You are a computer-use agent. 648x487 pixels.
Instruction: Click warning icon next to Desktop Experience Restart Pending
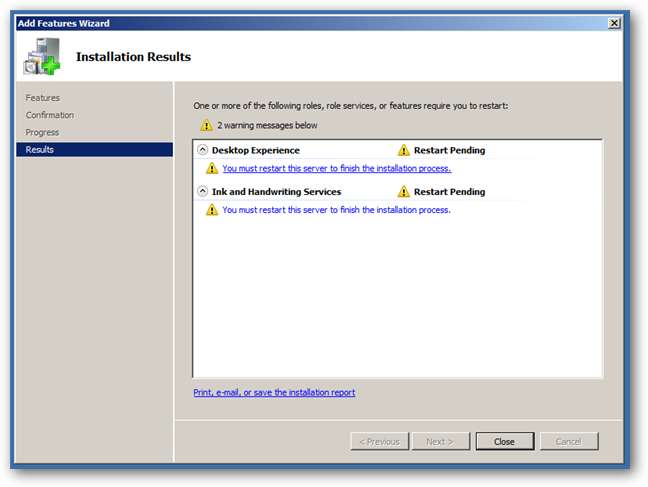[x=403, y=150]
